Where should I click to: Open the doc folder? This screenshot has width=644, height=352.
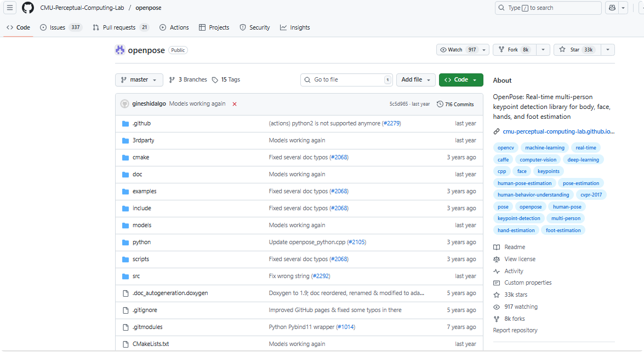137,175
